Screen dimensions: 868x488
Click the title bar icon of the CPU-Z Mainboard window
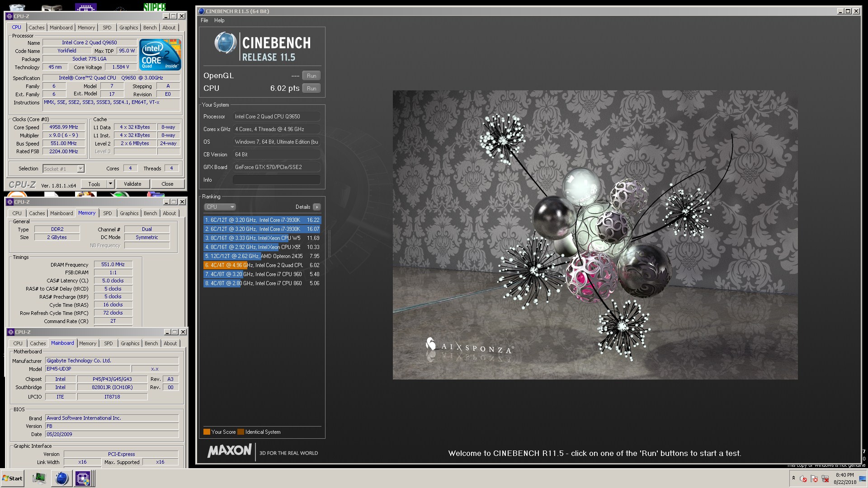[x=11, y=332]
